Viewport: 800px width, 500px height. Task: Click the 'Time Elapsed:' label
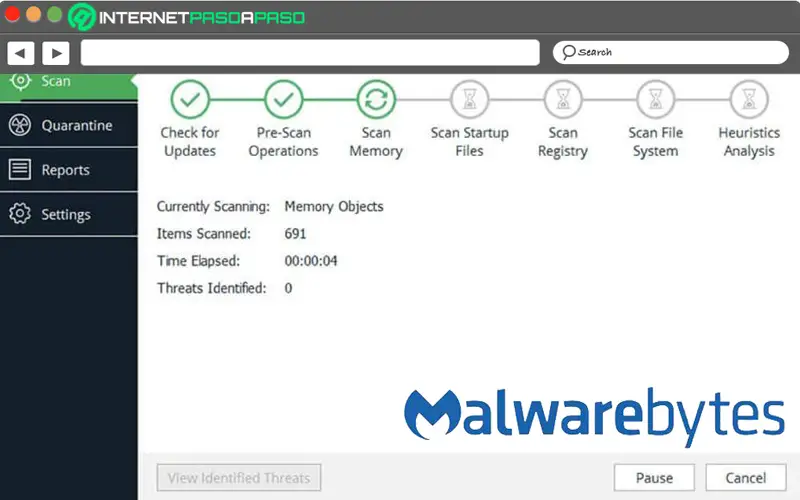(x=198, y=261)
